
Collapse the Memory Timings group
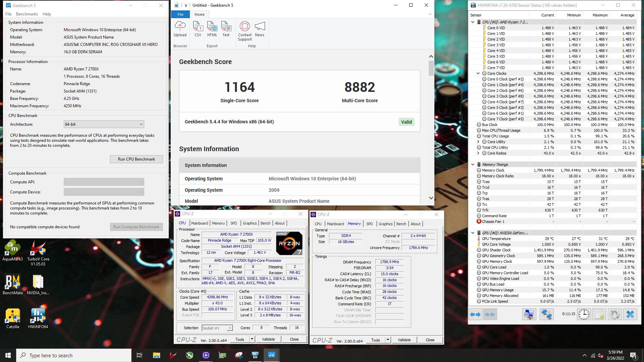[473, 165]
